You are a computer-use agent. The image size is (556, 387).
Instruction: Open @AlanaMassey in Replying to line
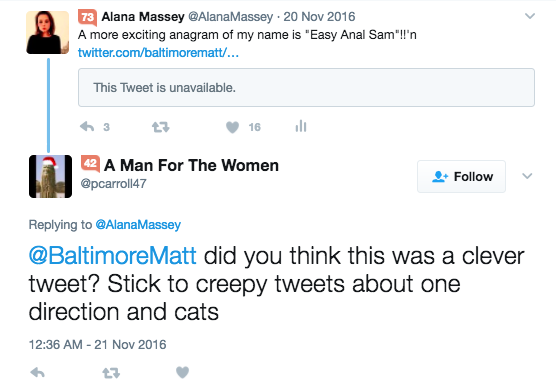pos(138,225)
